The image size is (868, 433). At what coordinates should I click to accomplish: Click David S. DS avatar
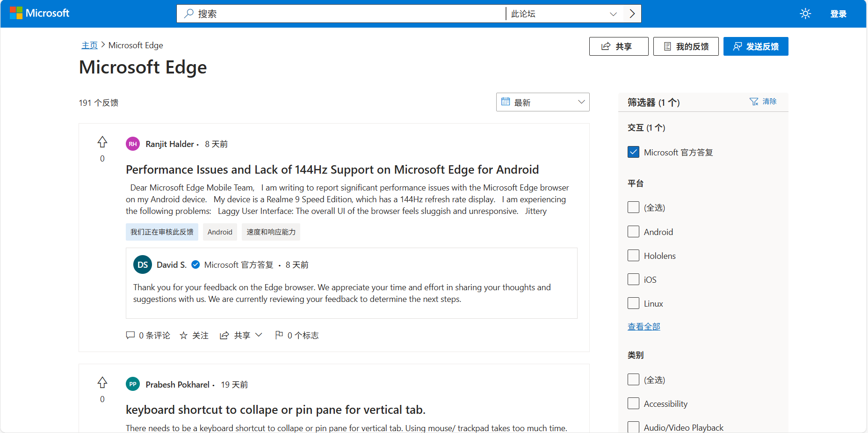pos(143,264)
